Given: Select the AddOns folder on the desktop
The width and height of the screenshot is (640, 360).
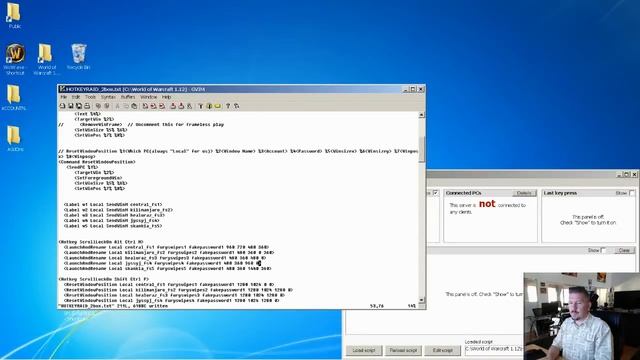Looking at the screenshot, I should (14, 139).
